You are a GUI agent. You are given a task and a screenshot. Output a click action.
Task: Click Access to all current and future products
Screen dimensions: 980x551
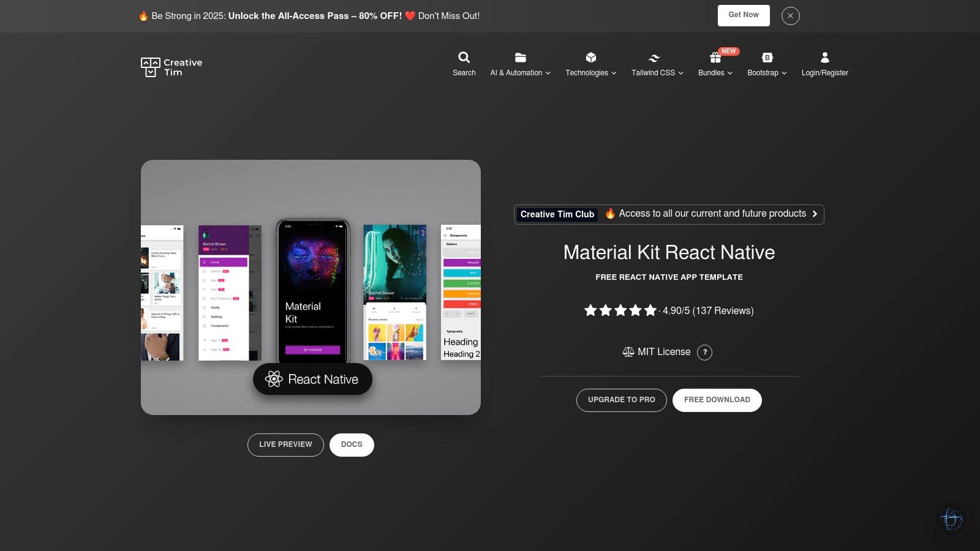(712, 214)
